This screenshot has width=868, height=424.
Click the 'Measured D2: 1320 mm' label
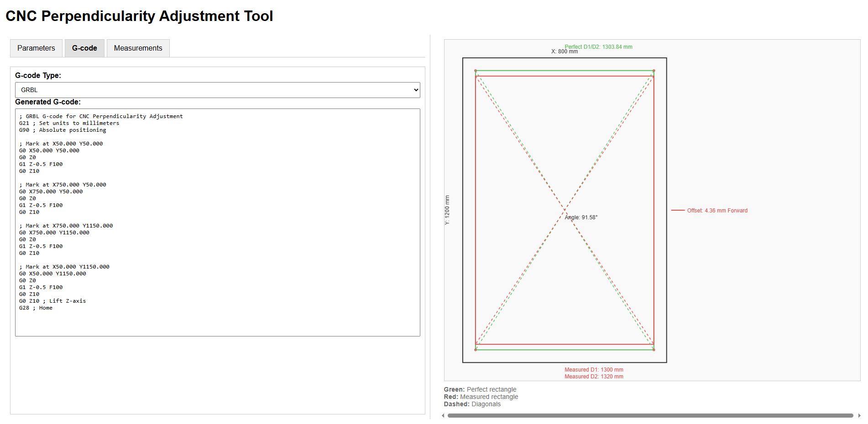coord(594,377)
